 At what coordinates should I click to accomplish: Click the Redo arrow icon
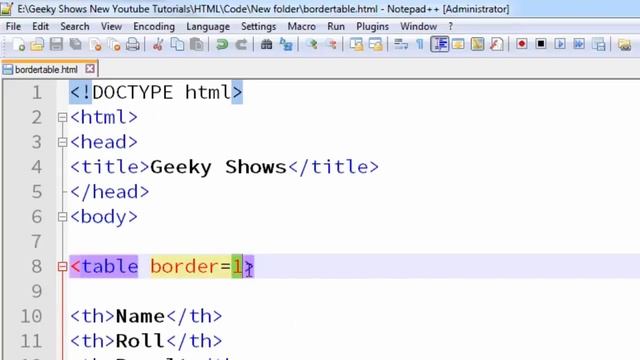point(241,44)
